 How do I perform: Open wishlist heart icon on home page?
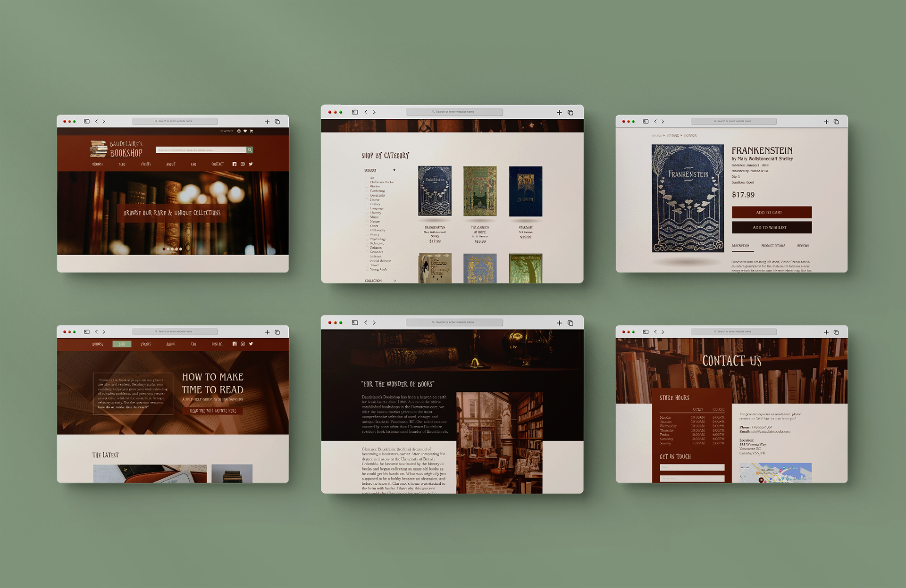(x=245, y=131)
